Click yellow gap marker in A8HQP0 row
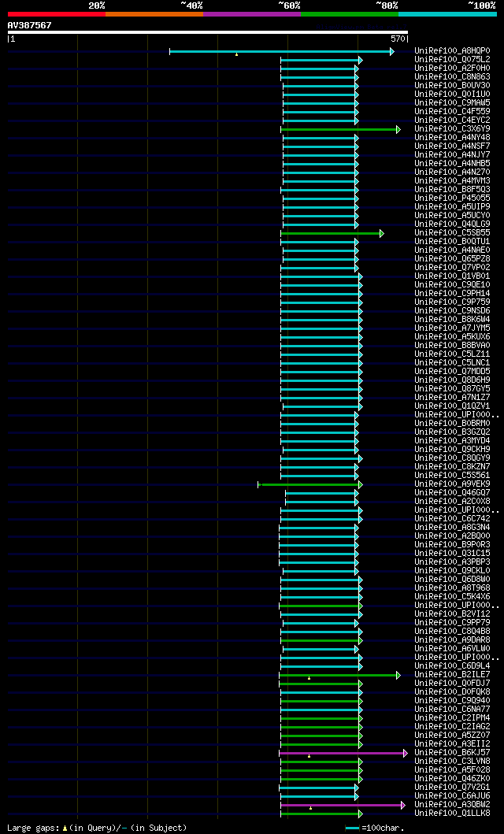504x834 pixels. point(236,54)
